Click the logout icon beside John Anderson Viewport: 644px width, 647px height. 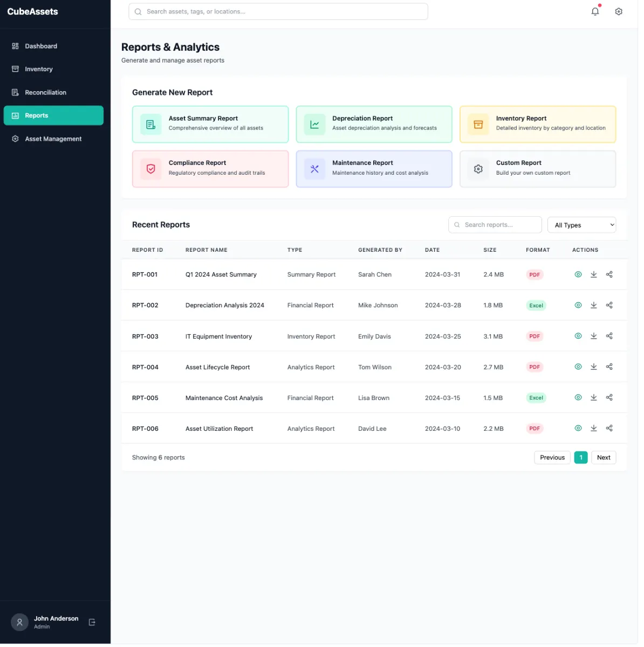pyautogui.click(x=92, y=622)
